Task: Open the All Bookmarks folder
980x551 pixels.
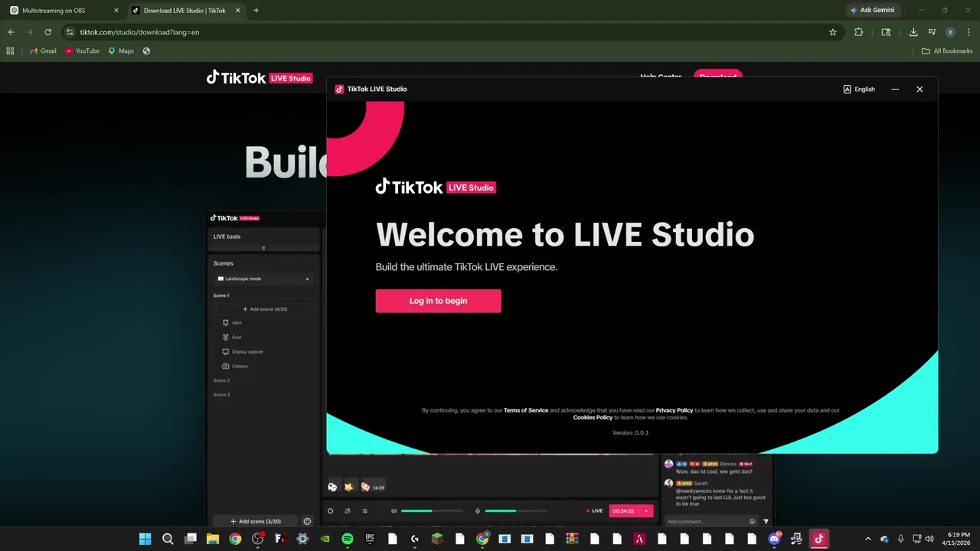Action: click(947, 51)
